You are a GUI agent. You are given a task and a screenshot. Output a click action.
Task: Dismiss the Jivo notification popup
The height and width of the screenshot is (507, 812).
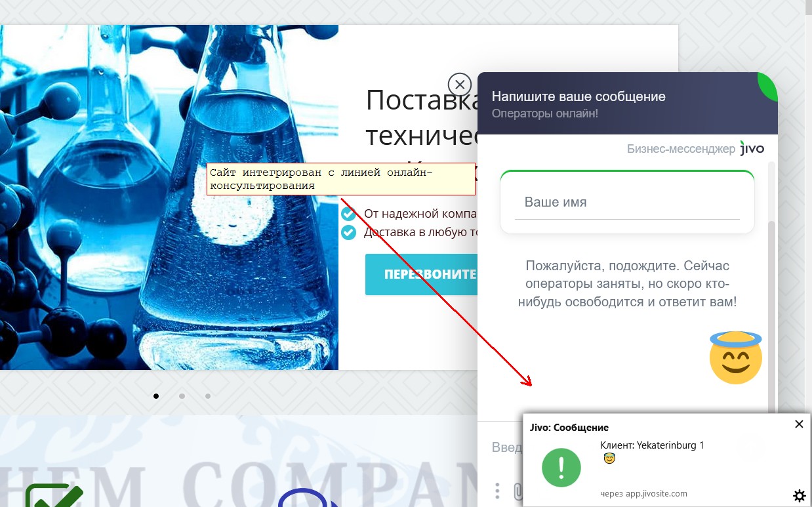[x=799, y=424]
